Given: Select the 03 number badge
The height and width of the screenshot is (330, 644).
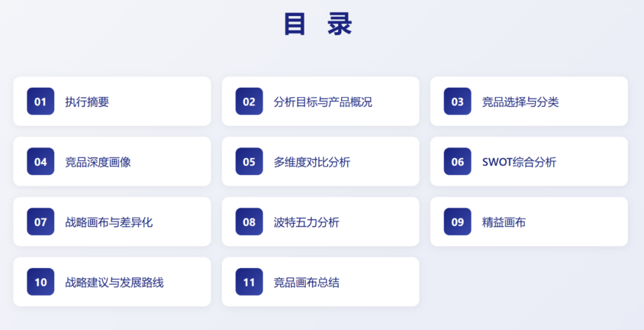Looking at the screenshot, I should coord(457,101).
